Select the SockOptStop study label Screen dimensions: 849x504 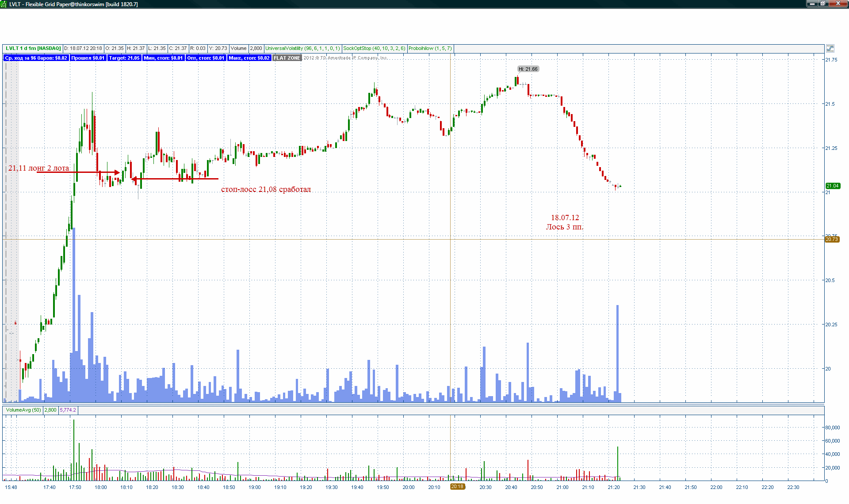[x=374, y=49]
